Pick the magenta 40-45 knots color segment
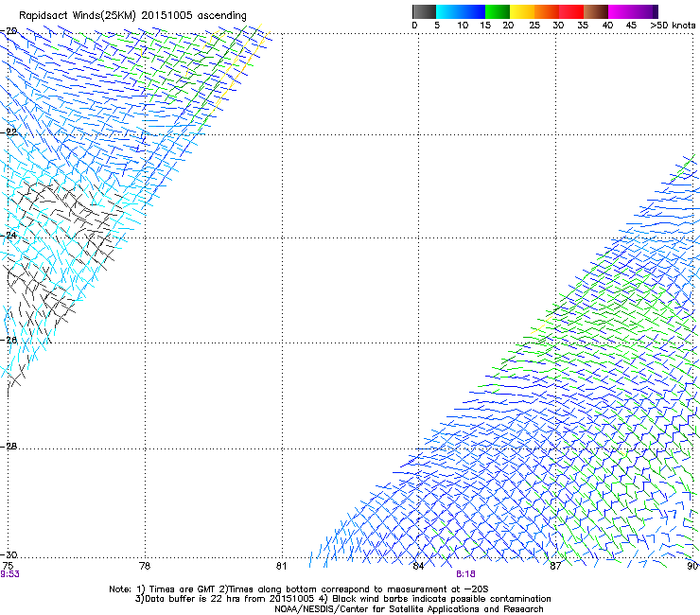Screen dimensions: 700x615 tap(621, 11)
